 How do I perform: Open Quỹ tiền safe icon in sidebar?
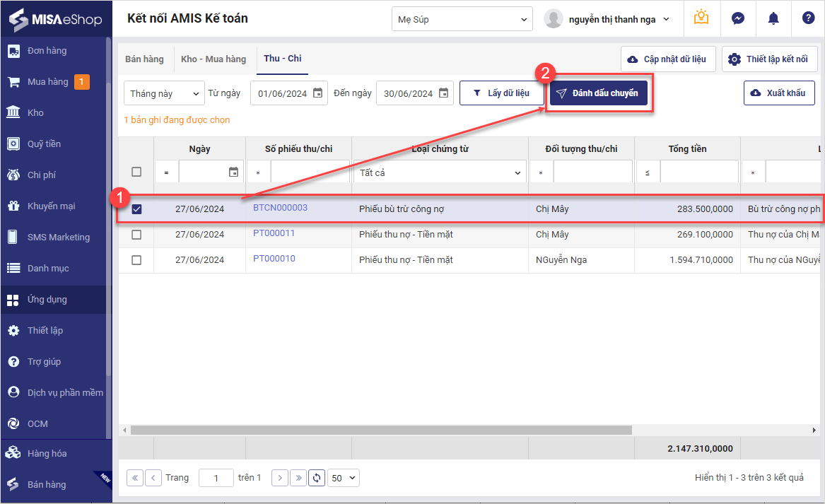(13, 143)
